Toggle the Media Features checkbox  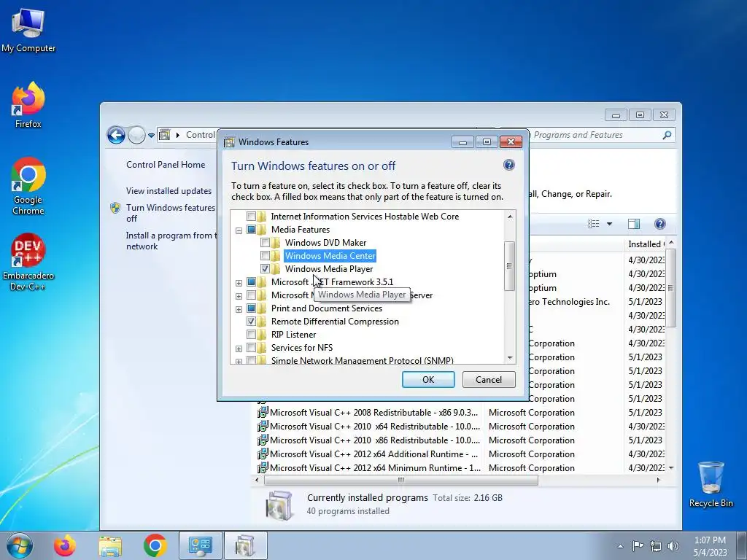point(251,230)
